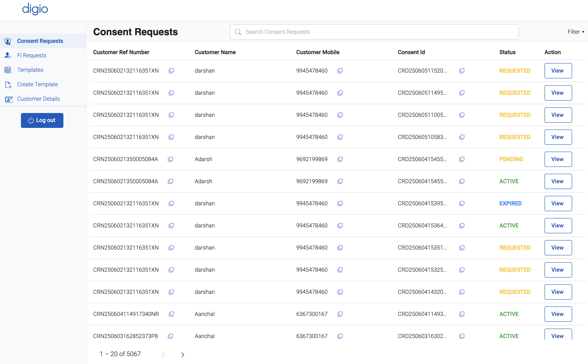Click the previous page arrow

coord(164,354)
